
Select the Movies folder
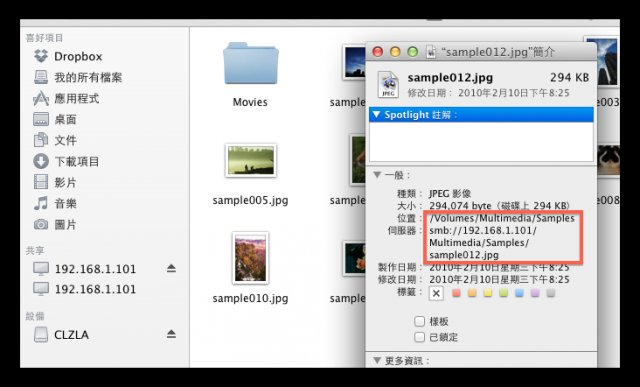[251, 64]
